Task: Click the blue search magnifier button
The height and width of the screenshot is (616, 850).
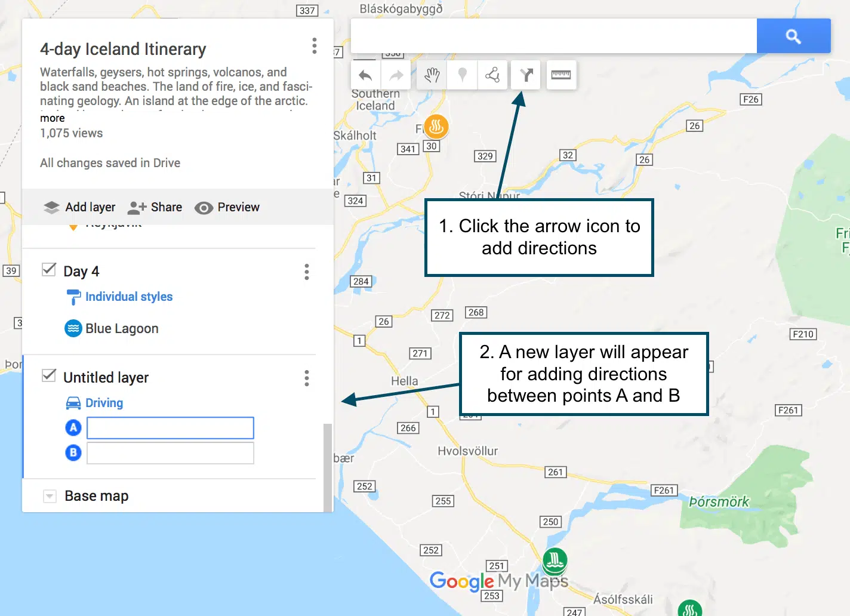Action: tap(793, 36)
